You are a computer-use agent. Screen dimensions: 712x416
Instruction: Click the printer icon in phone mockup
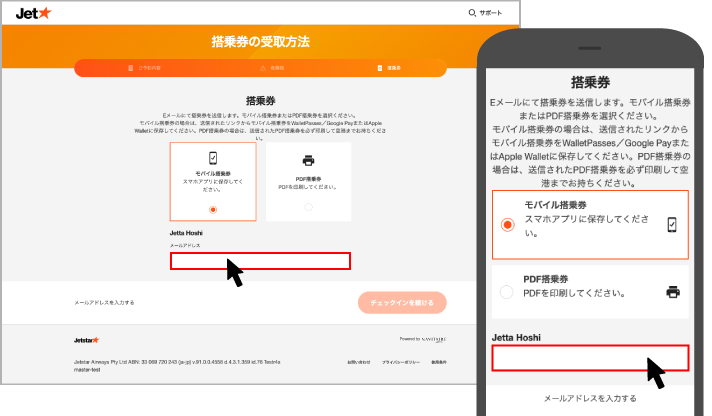click(673, 292)
